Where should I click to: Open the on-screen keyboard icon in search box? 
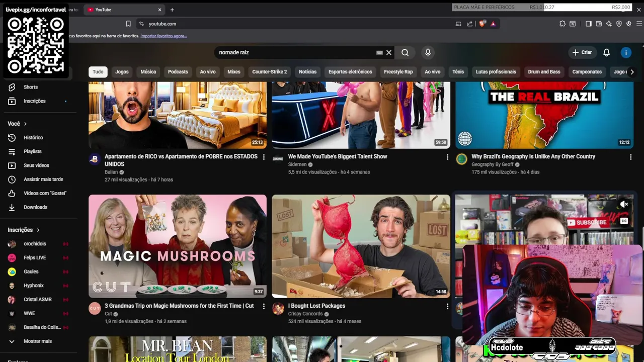pyautogui.click(x=379, y=52)
